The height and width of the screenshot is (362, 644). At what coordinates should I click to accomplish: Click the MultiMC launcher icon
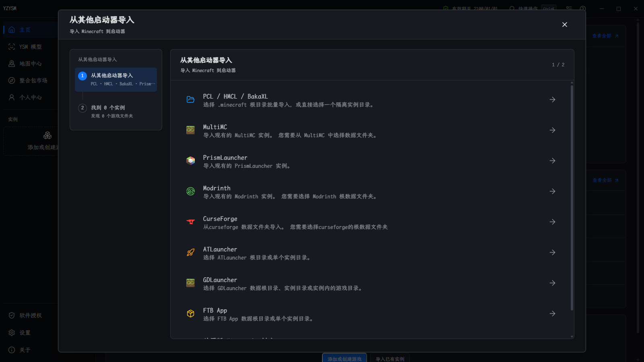point(190,130)
